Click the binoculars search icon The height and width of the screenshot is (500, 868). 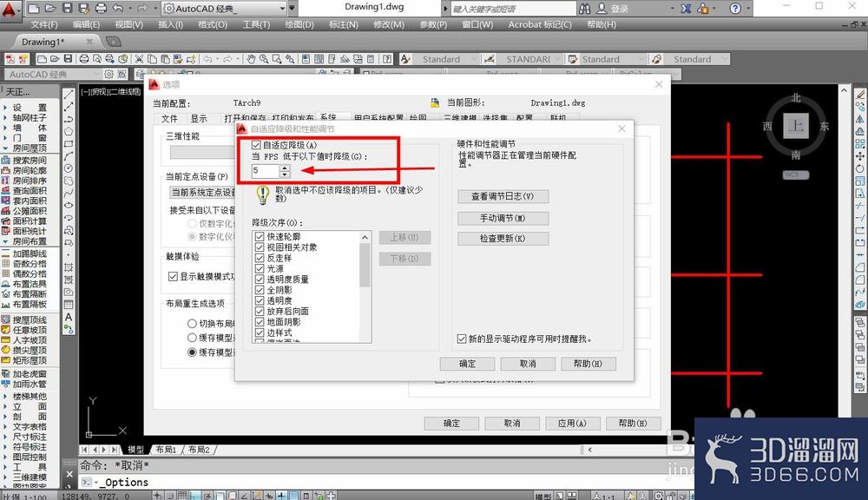[x=584, y=9]
